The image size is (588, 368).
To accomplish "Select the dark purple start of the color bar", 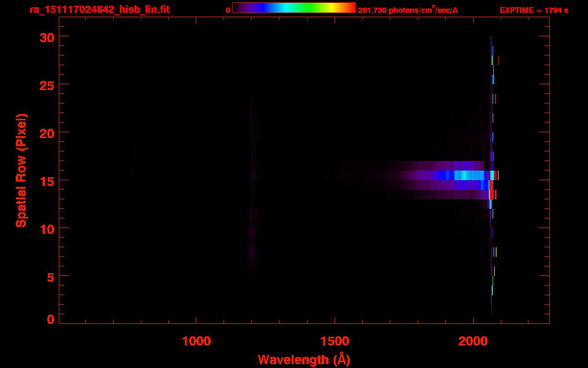I will pos(239,8).
